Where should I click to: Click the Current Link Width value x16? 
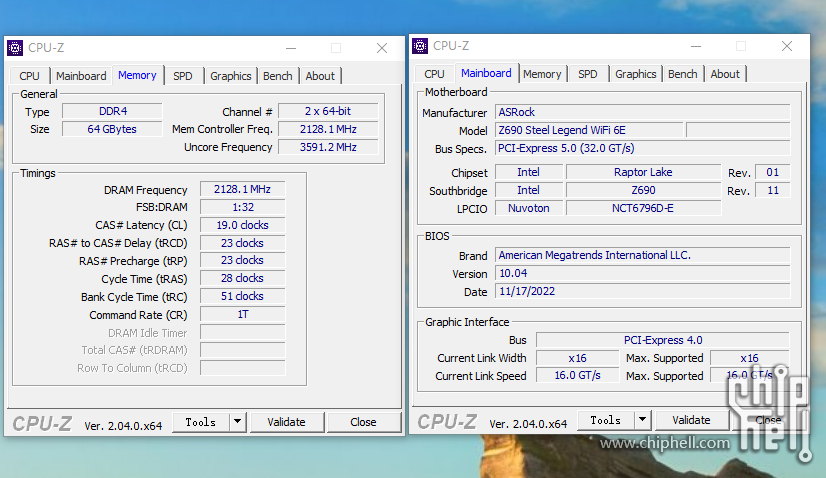577,358
